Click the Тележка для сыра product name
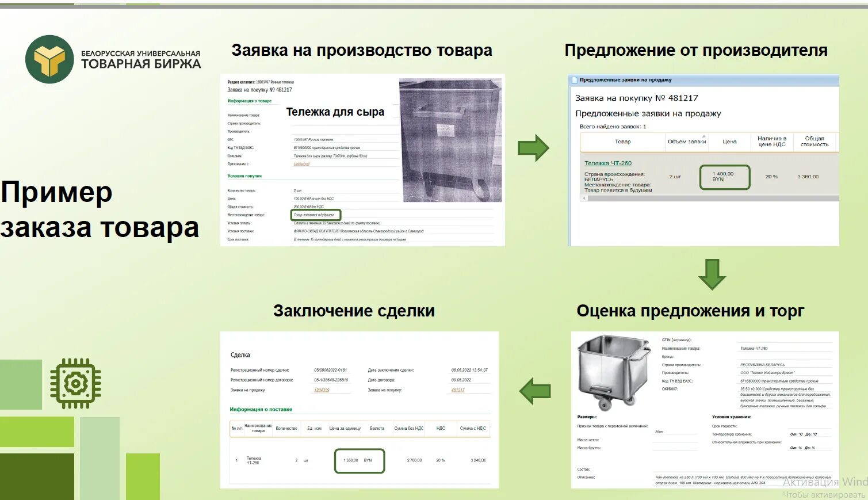Screen dimensions: 868x500 335,112
